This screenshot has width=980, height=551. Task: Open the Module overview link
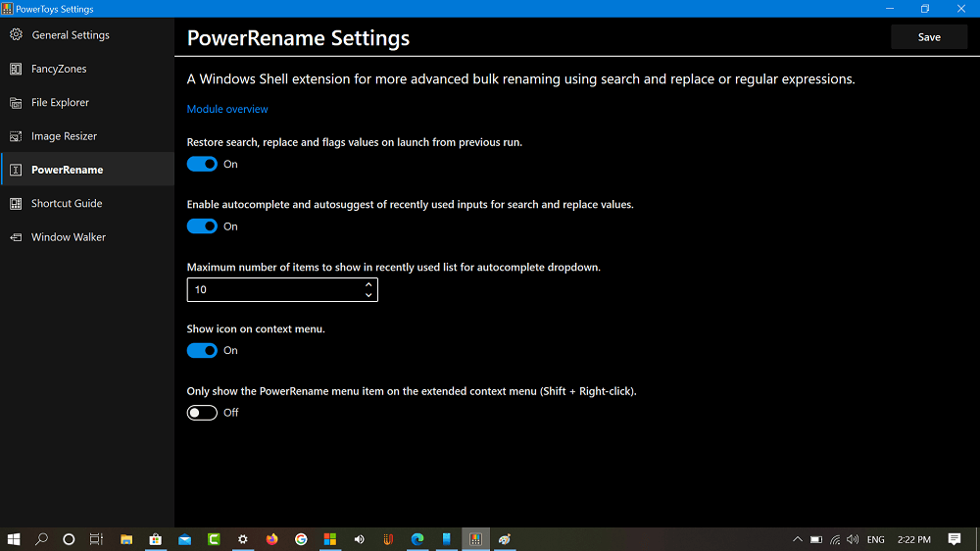point(227,109)
